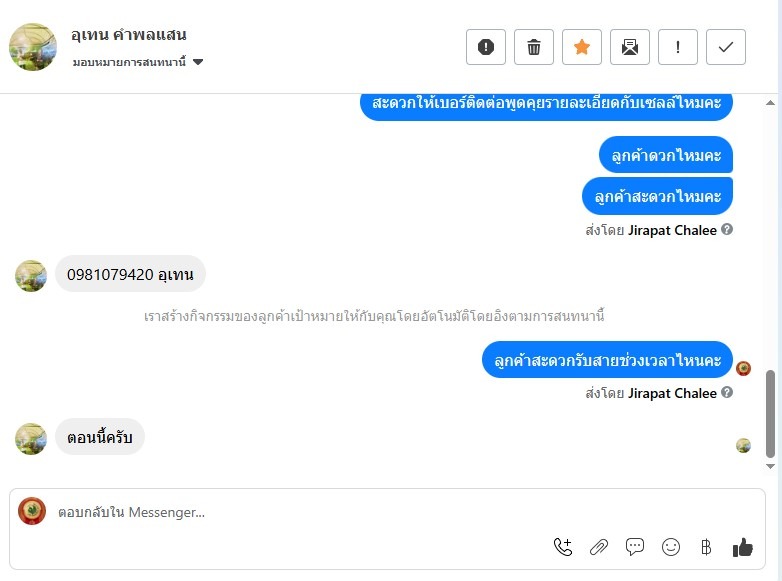Open saved replies speech bubble icon
This screenshot has height=581, width=782.
pyautogui.click(x=635, y=547)
